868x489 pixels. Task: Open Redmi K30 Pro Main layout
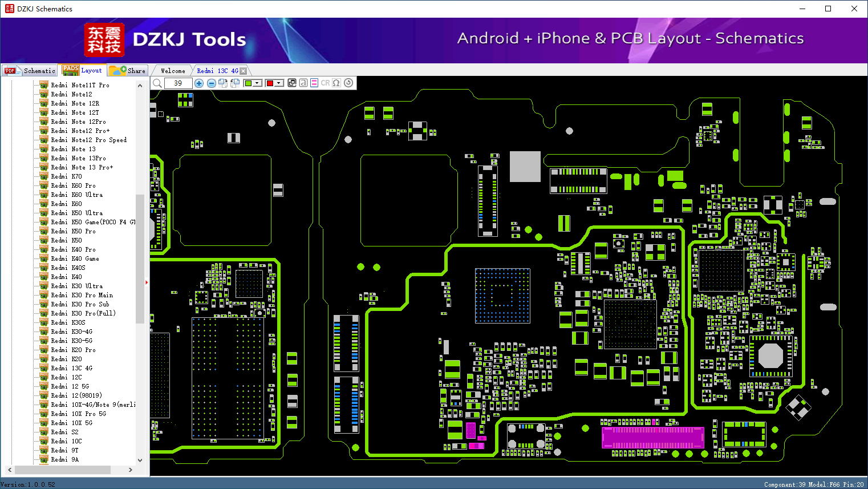[x=82, y=295]
